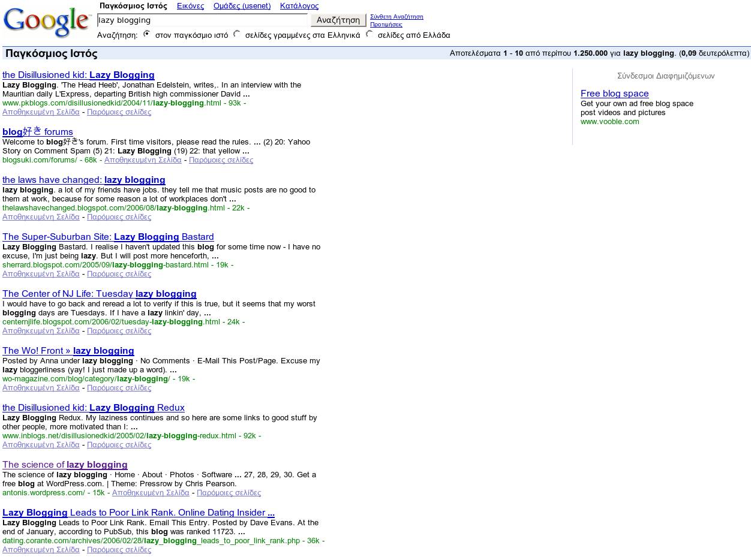Switch to Ομάδες (usenet) tab
Viewport: 751px width, 560px height.
pyautogui.click(x=242, y=6)
